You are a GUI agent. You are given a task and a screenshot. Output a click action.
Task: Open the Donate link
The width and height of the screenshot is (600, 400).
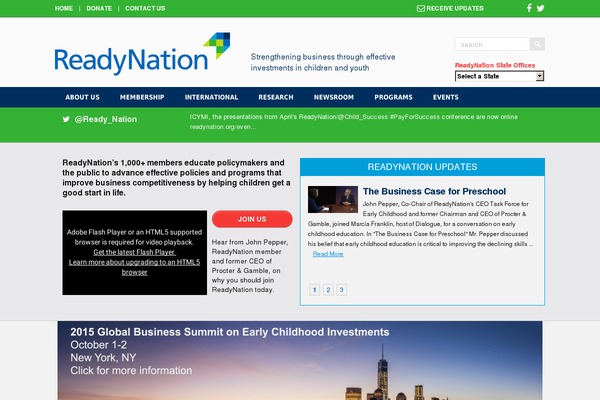(99, 8)
